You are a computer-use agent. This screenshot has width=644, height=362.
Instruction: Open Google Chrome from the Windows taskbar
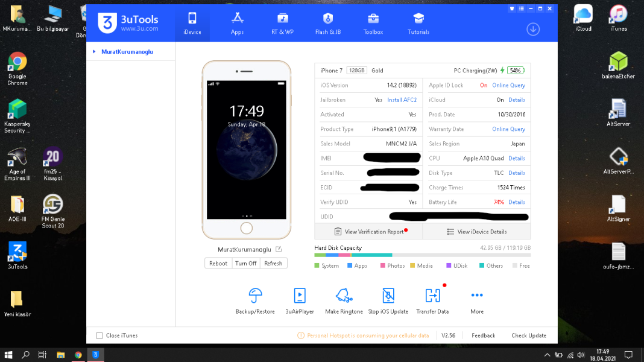coord(78,355)
